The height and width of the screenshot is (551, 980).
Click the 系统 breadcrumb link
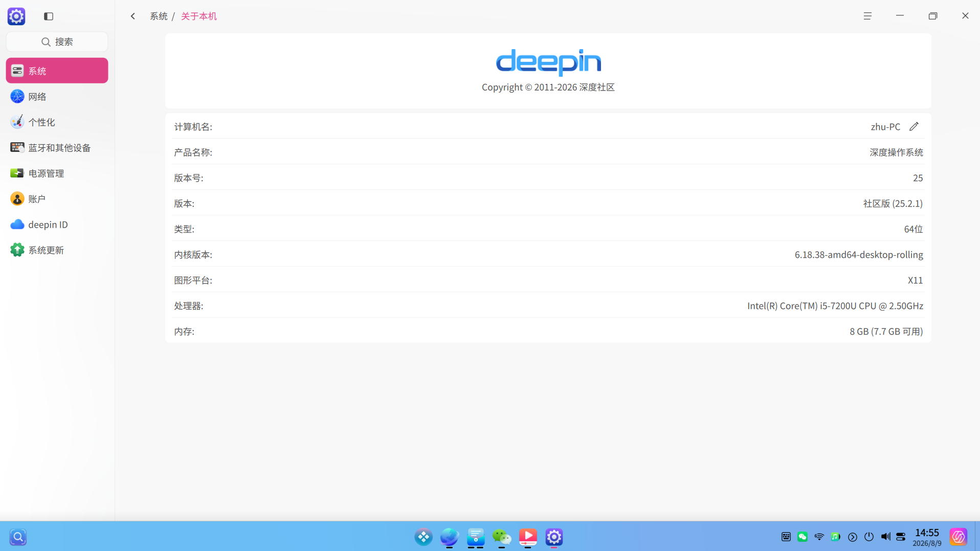[x=159, y=16]
